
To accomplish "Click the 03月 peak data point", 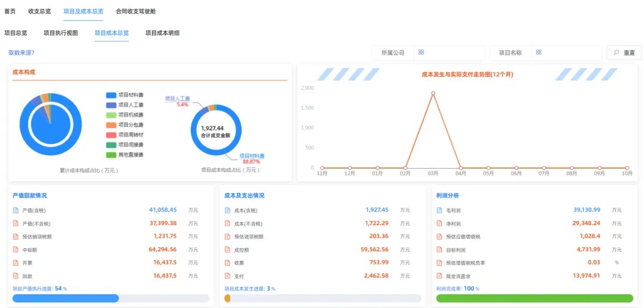I will (x=433, y=93).
